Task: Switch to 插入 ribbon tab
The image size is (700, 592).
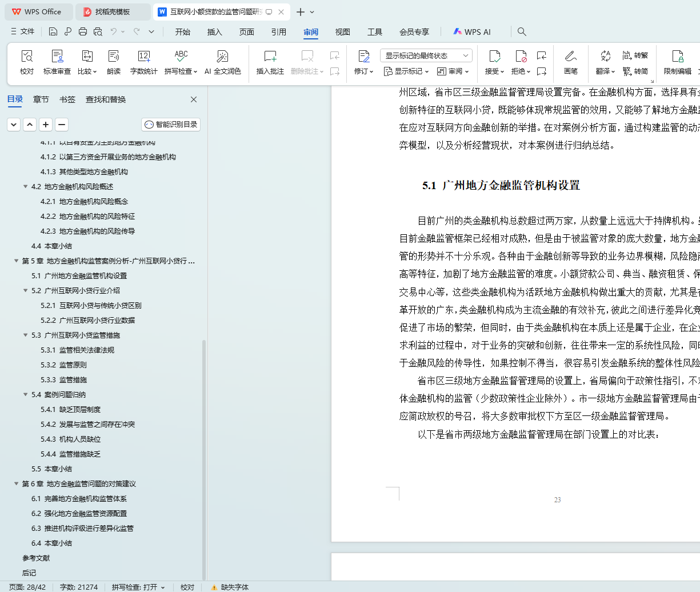Action: click(215, 32)
